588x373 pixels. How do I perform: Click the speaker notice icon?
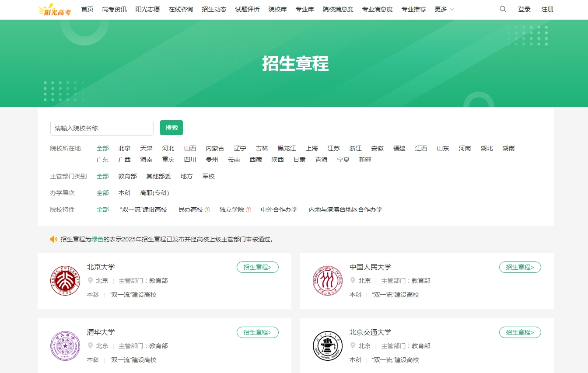(54, 239)
